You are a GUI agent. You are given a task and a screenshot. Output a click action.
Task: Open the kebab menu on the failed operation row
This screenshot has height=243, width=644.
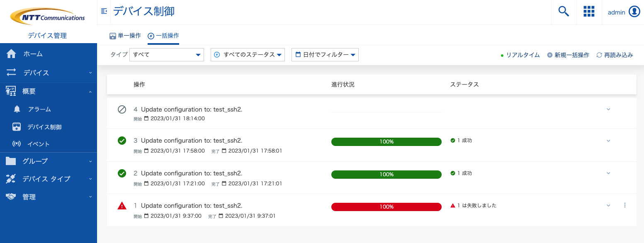click(625, 205)
